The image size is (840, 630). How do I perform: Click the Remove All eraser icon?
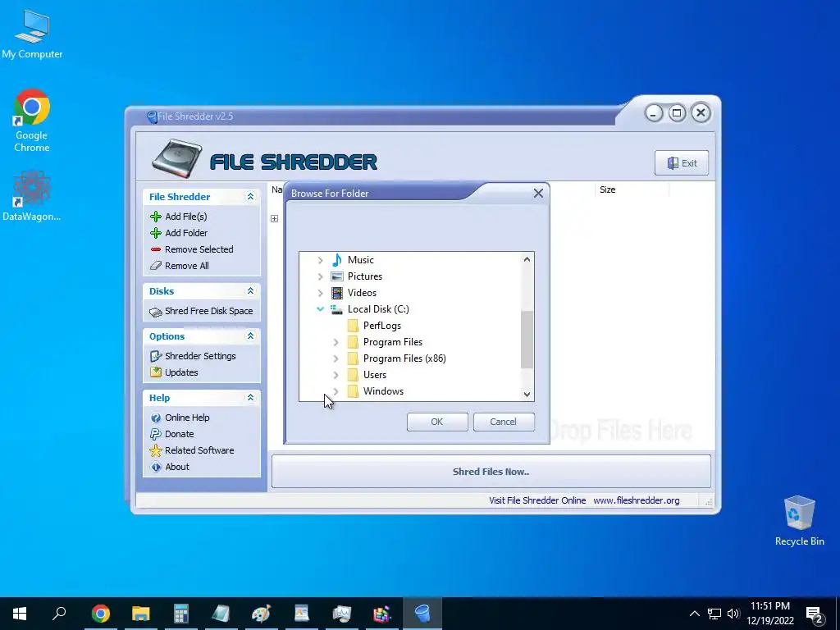pos(156,266)
